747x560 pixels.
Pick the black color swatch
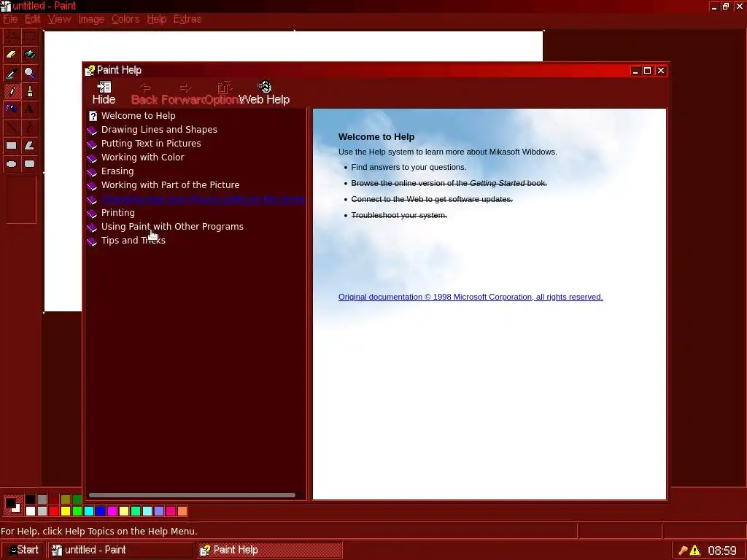(31, 499)
